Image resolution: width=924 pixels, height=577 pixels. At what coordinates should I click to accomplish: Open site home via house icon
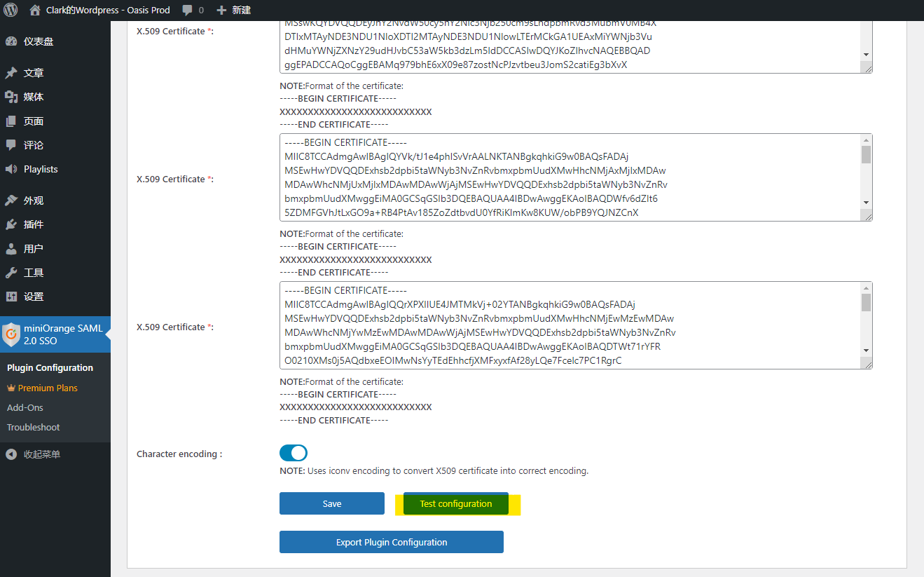[x=35, y=11]
